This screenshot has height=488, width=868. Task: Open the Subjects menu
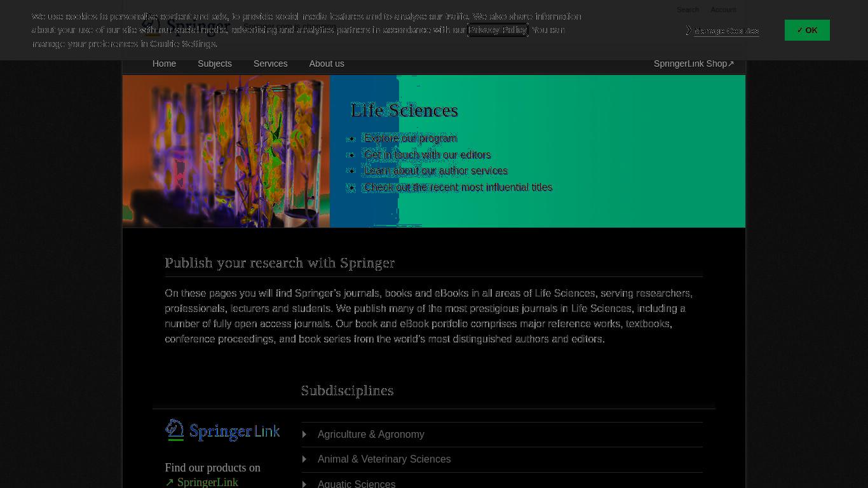point(215,64)
